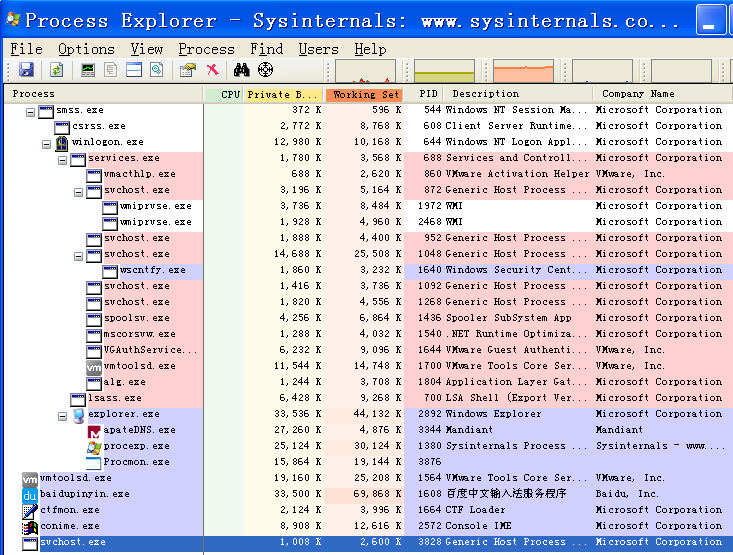Sort by the Description column header
The height and width of the screenshot is (555, 733).
click(518, 94)
